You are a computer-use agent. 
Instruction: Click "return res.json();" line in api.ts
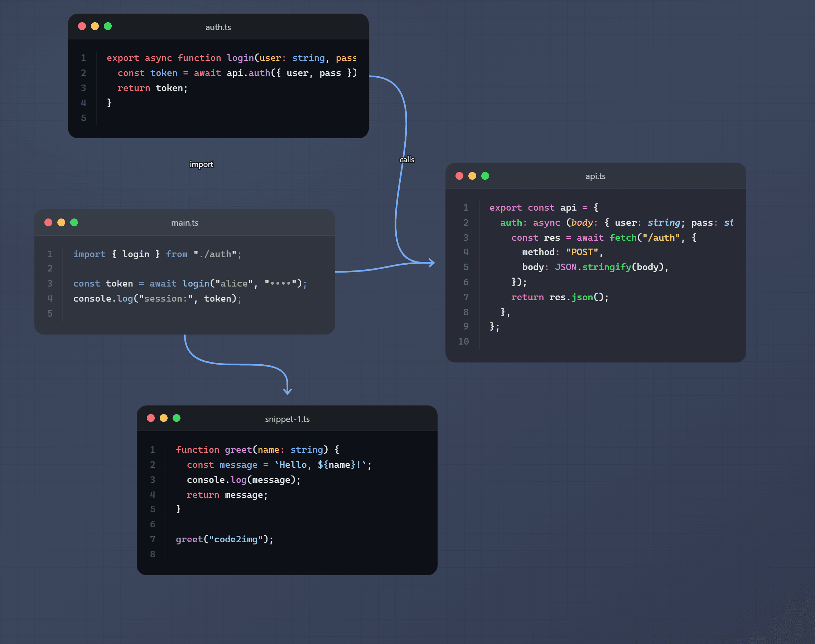click(560, 298)
